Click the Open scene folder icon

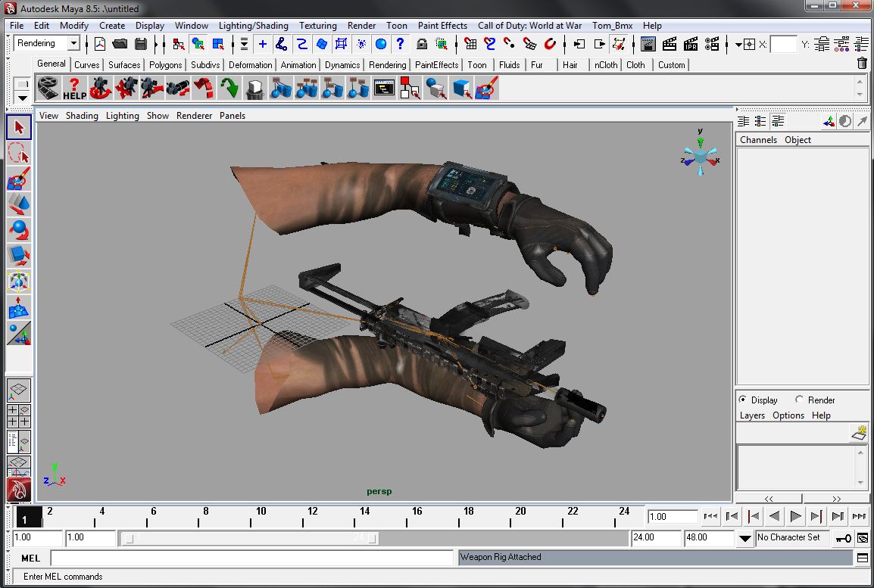click(x=120, y=44)
